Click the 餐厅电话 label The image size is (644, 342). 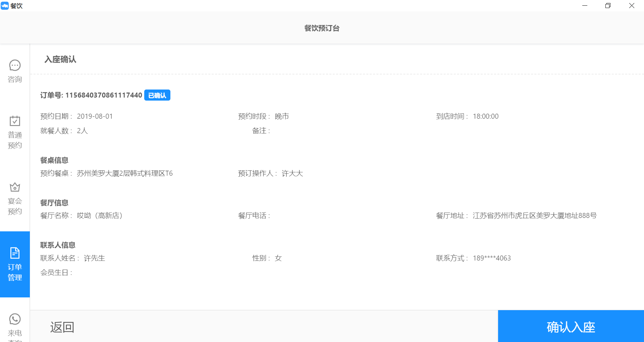(x=254, y=216)
